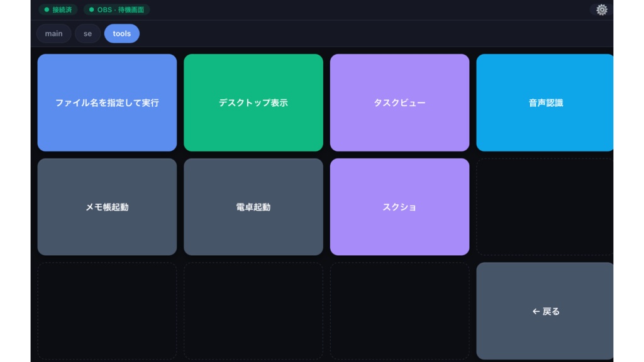Screen dimensions: 644x362
Task: Click the OBS・待機画面 status badge
Action: click(x=116, y=9)
